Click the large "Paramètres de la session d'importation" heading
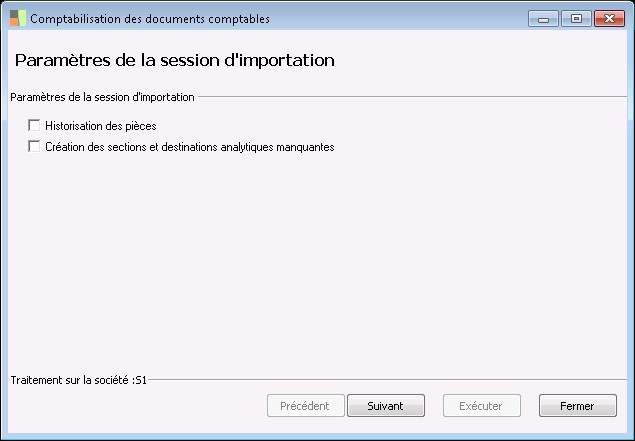The width and height of the screenshot is (635, 441). tap(174, 60)
